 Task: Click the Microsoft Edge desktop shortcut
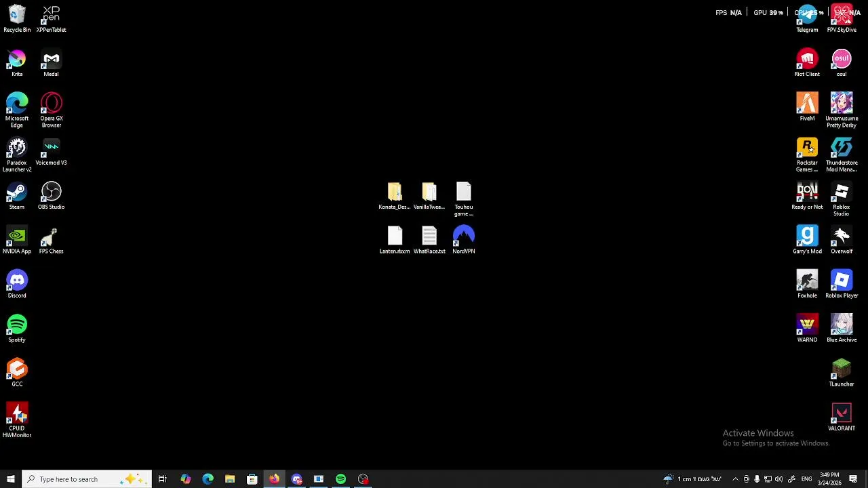click(17, 110)
